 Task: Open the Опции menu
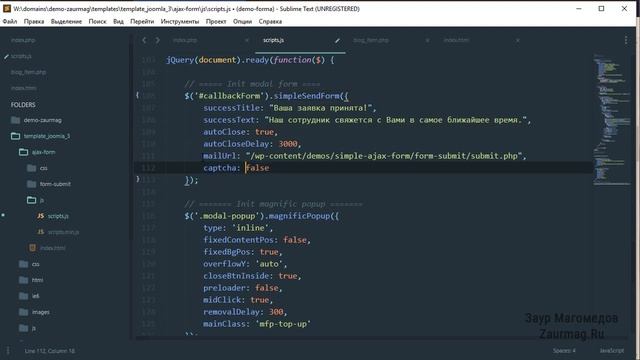click(242, 21)
